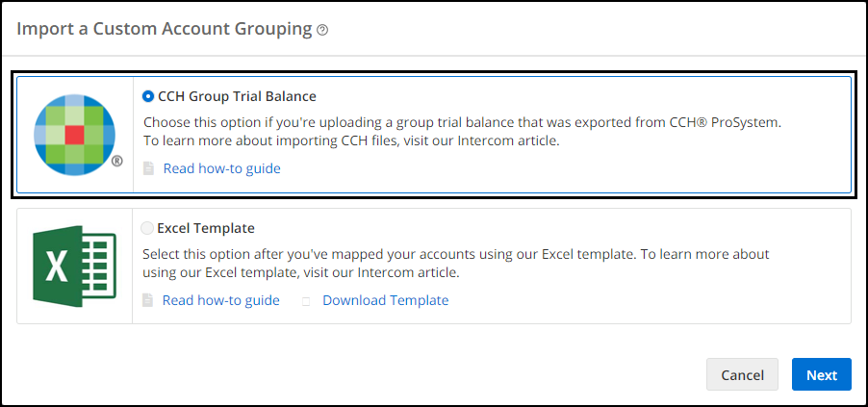Click the green Excel logo icon
The image size is (868, 407).
(x=75, y=266)
